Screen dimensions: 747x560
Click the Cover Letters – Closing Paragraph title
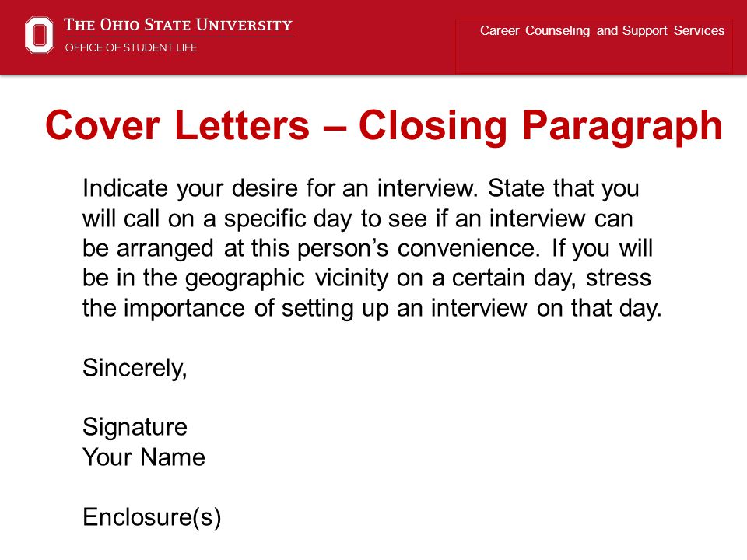pos(384,125)
